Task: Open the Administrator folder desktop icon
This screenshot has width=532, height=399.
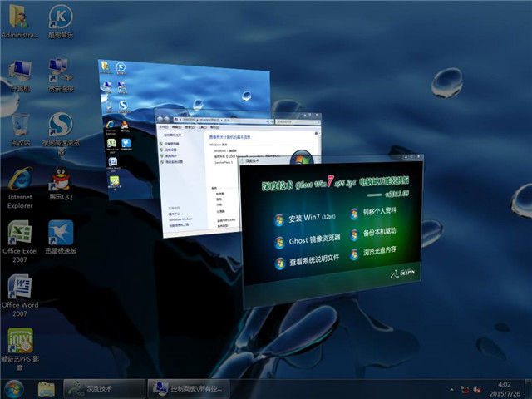Action: point(20,20)
